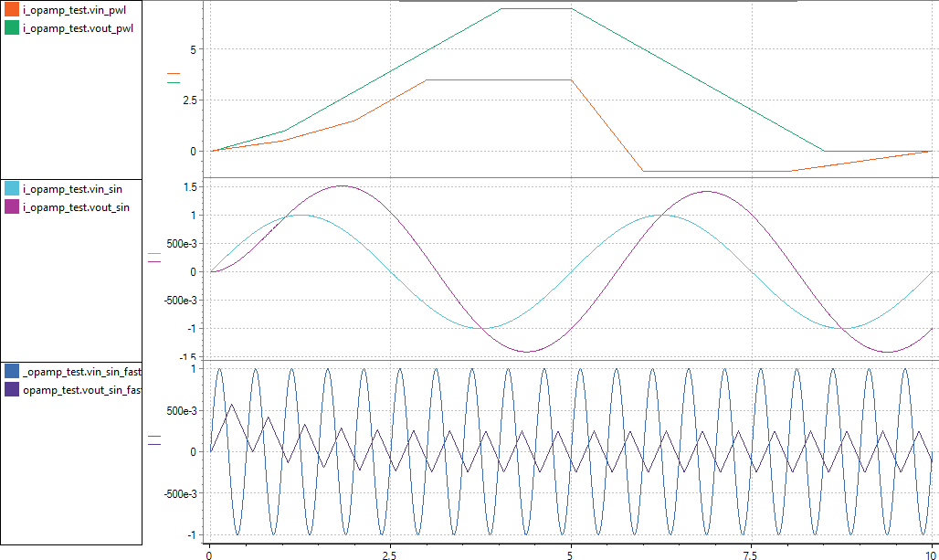This screenshot has width=939, height=560.
Task: Click the small orange marker beside the top plot
Action: coord(174,73)
